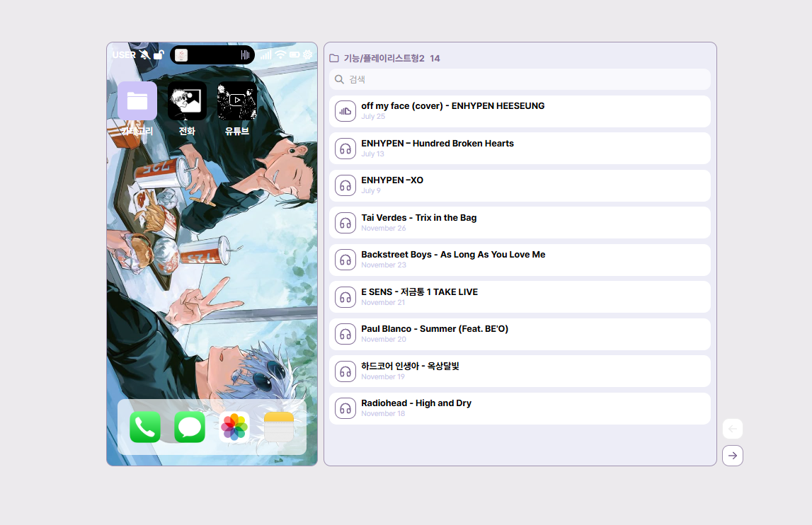The image size is (812, 525).
Task: Open the 카테고리 folder app icon
Action: coord(137,101)
